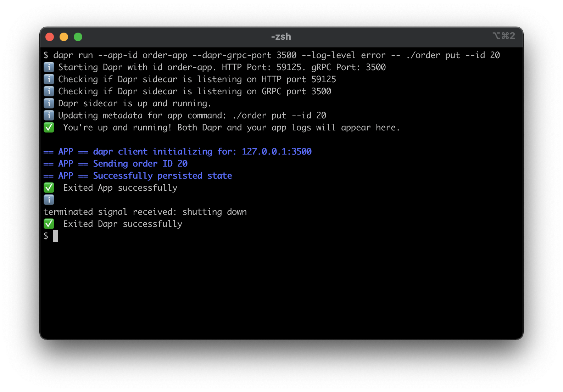The width and height of the screenshot is (563, 392).
Task: Click info icon beside 'listening on GRPC port 3500'
Action: 49,91
